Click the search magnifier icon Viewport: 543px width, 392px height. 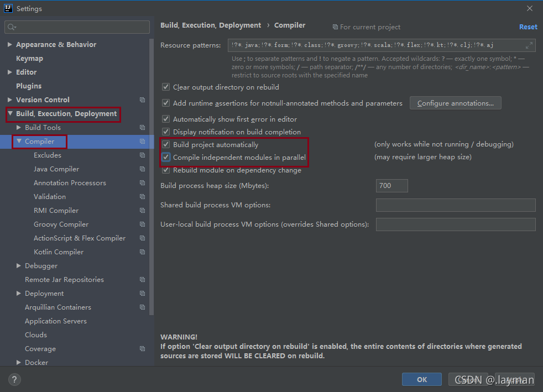pyautogui.click(x=12, y=27)
